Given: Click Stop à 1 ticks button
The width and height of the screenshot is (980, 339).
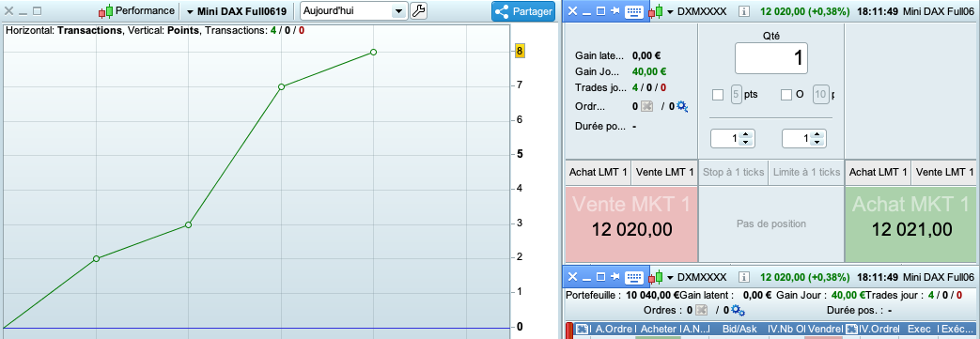Looking at the screenshot, I should [x=734, y=172].
